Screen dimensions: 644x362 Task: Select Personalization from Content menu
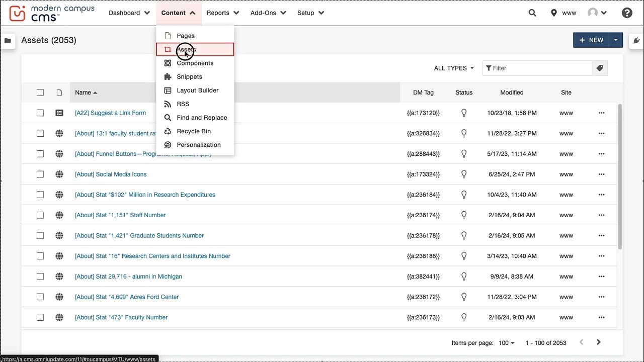coord(195,145)
